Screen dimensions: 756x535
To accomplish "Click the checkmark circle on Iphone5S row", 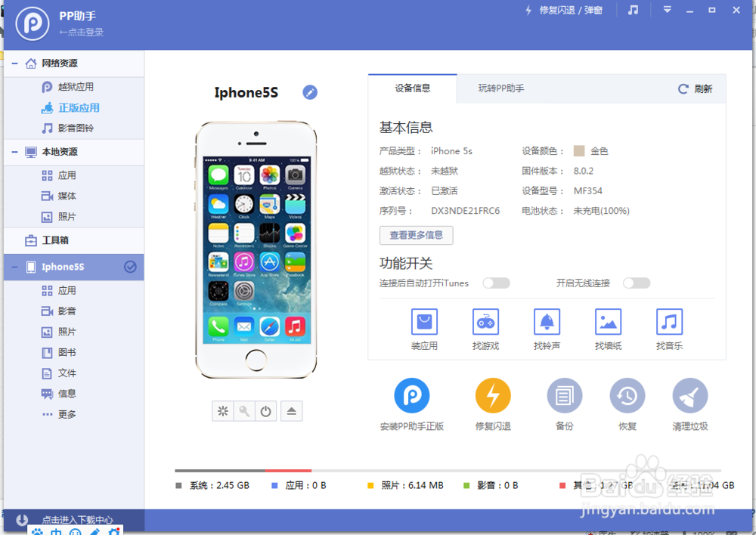I will click(130, 267).
